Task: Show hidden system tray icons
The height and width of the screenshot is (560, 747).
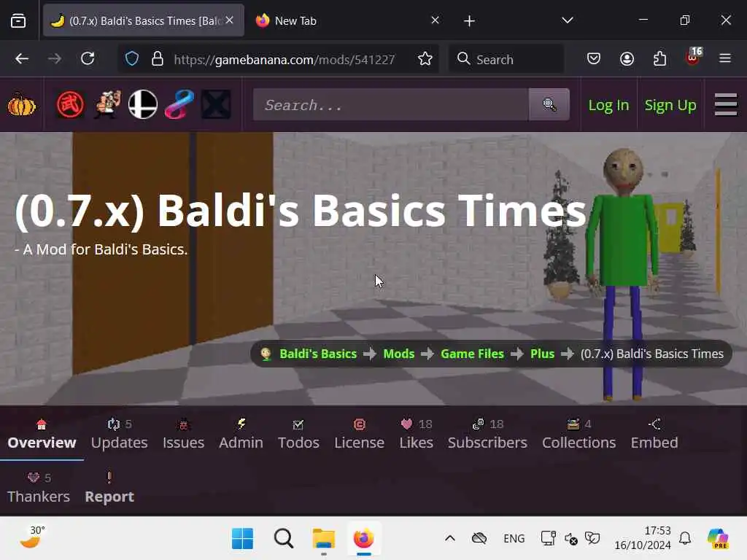Action: coord(449,539)
